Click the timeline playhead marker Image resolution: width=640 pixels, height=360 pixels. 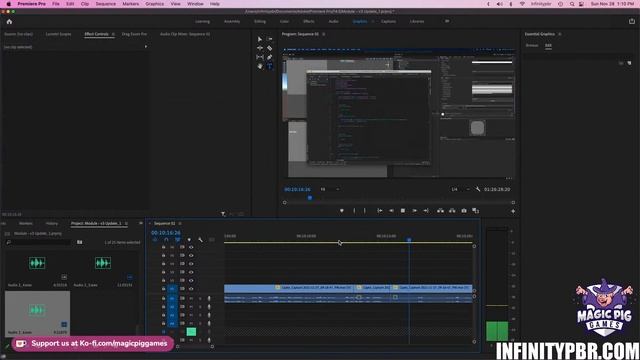(x=409, y=240)
